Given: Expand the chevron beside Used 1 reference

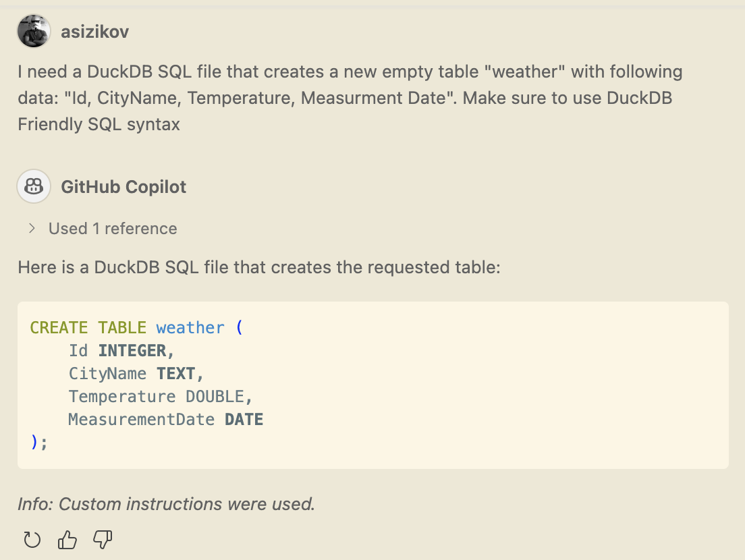Looking at the screenshot, I should [x=32, y=229].
